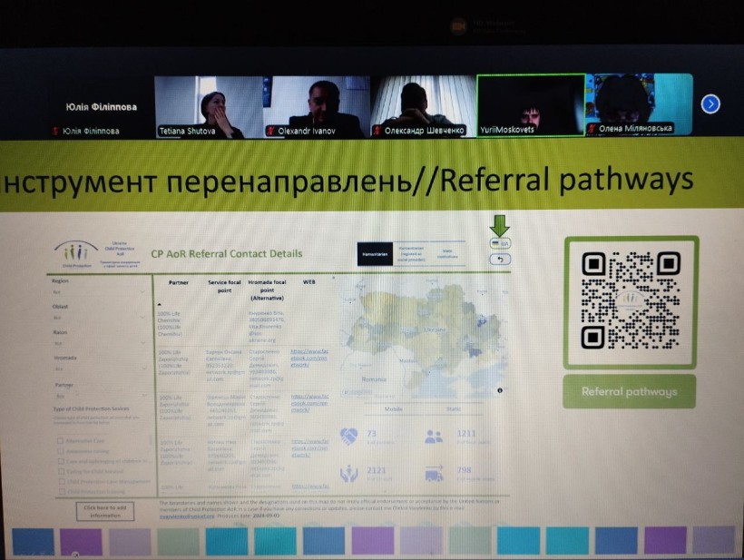Click the muted microphone icon beside Юлія Філіппова

pos(55,131)
